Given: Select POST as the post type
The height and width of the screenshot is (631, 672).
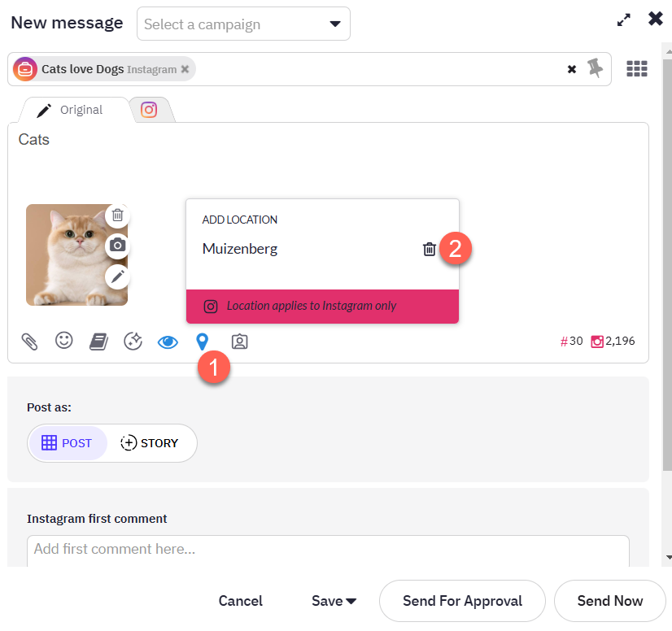Looking at the screenshot, I should 68,443.
